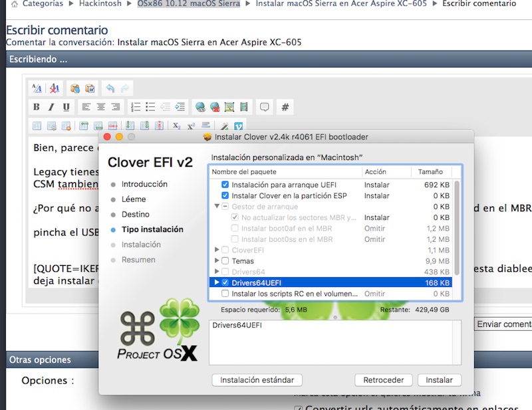Click the increase indent icon
The image size is (532, 410).
180,107
